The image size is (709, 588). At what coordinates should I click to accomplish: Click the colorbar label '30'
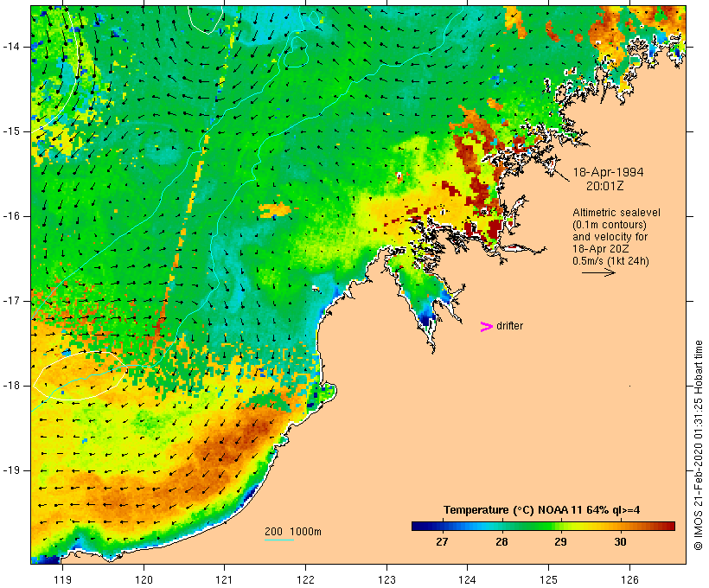tap(621, 541)
